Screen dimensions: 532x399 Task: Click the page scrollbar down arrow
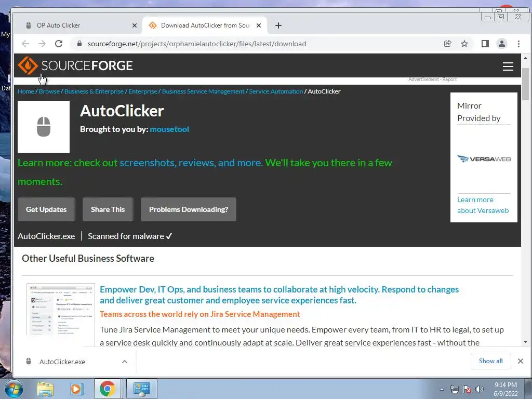526,342
